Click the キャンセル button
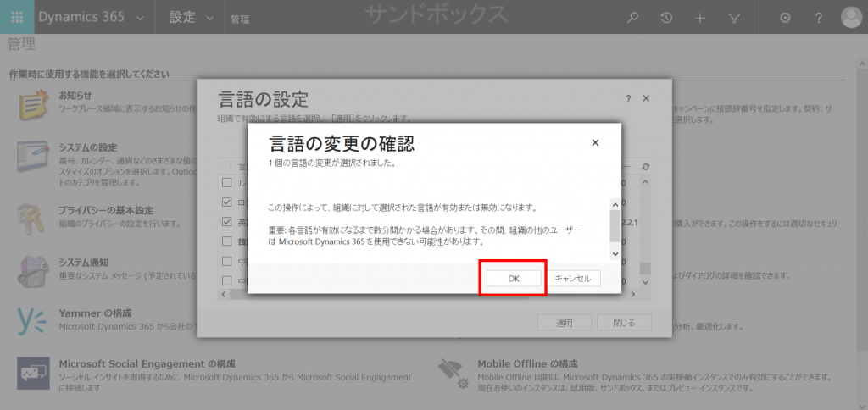This screenshot has width=868, height=410. click(575, 278)
